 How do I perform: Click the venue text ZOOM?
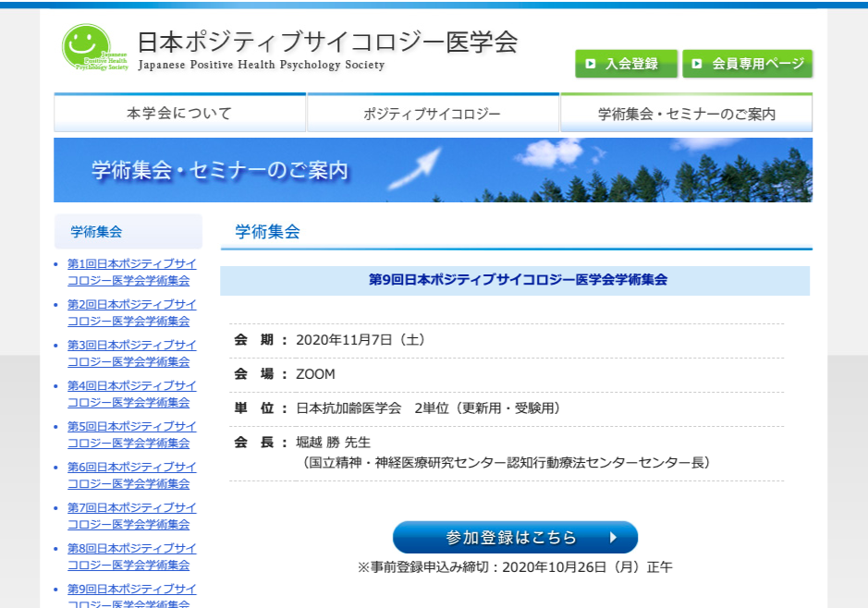coord(315,374)
